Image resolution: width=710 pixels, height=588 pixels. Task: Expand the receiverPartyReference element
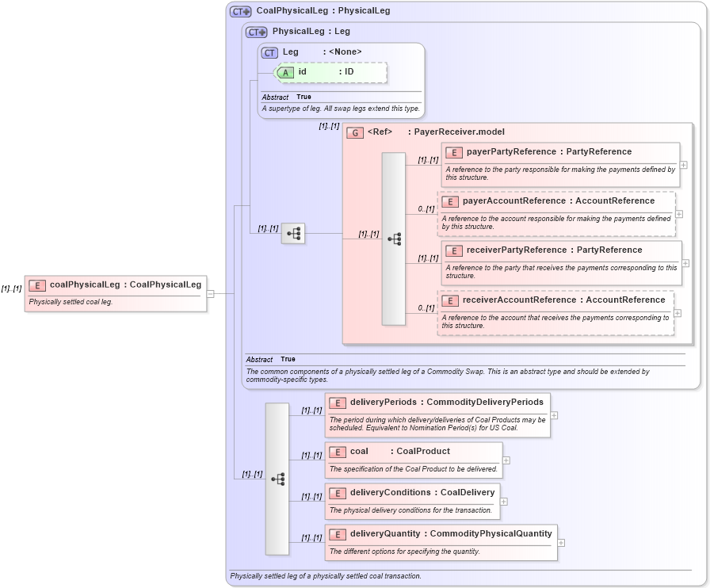point(685,264)
